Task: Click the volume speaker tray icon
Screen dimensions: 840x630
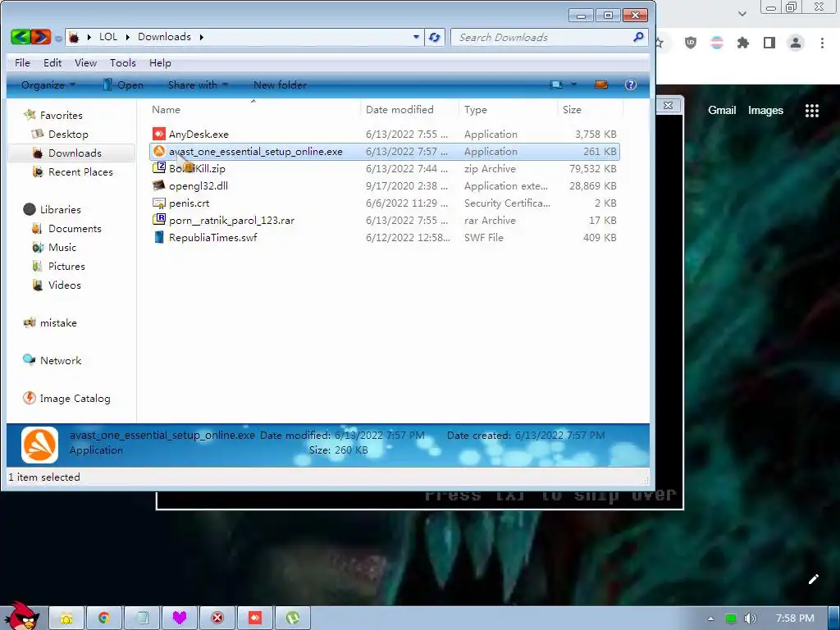Action: click(x=750, y=619)
